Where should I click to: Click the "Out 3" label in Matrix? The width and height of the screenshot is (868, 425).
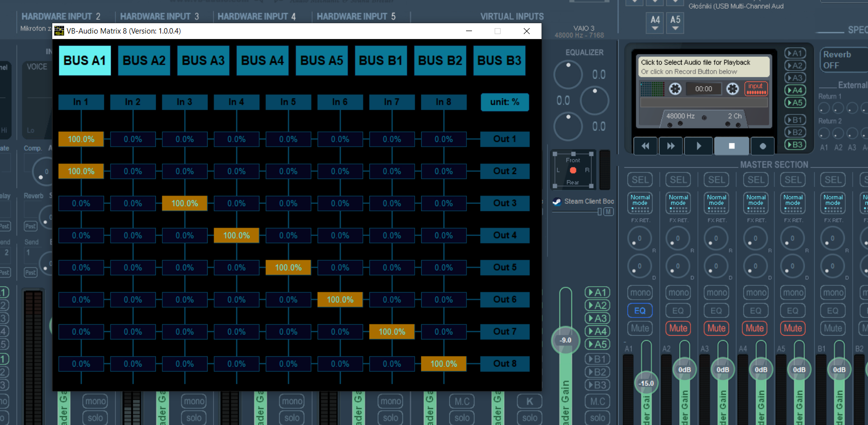pos(505,203)
